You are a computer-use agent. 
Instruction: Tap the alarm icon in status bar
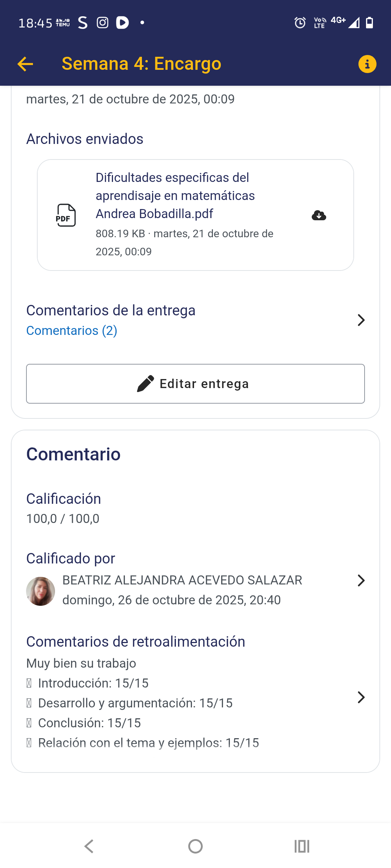[x=300, y=23]
